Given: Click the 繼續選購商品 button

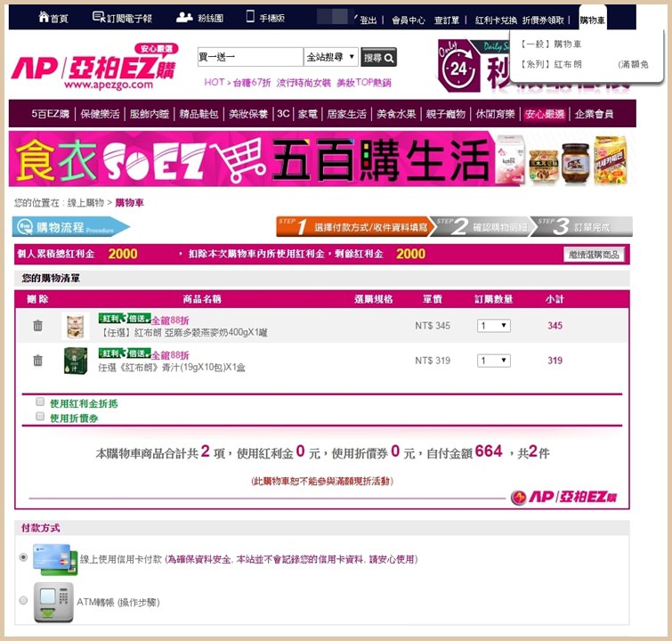Looking at the screenshot, I should (x=595, y=255).
